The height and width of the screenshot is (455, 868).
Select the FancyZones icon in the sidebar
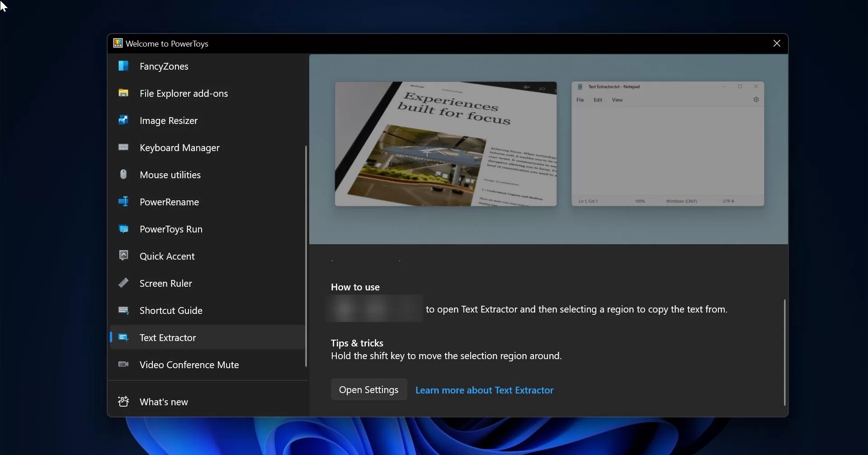(x=123, y=66)
